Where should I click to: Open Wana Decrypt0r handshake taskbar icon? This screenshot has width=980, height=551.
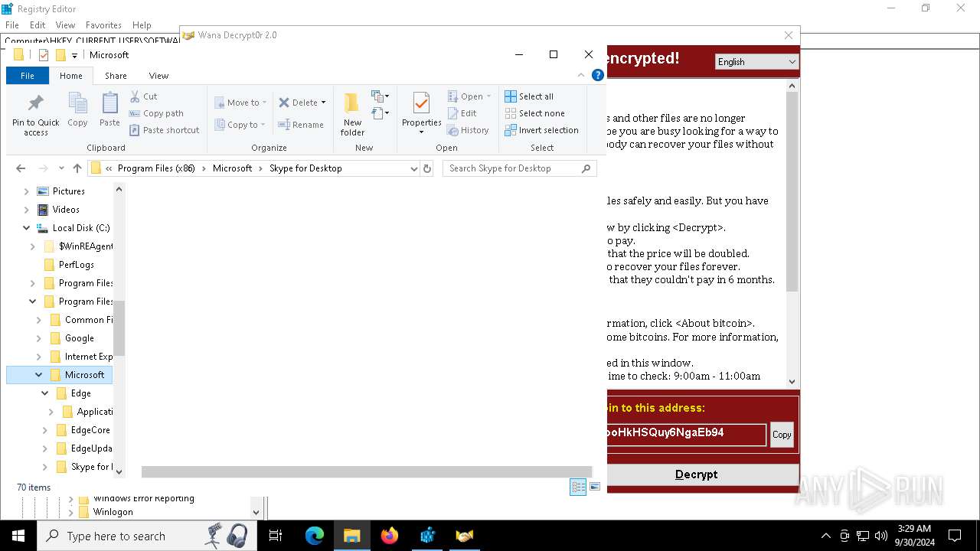[x=465, y=536]
